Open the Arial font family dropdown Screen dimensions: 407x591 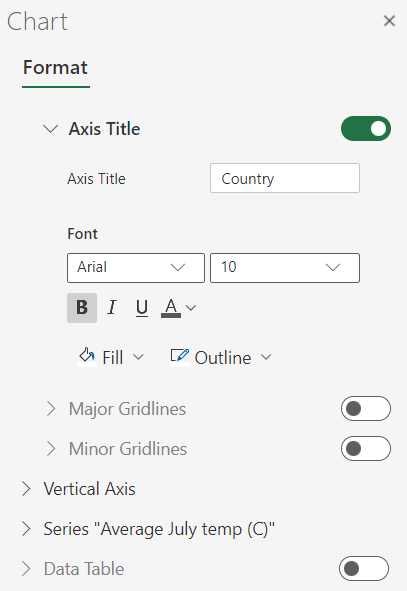coord(136,268)
